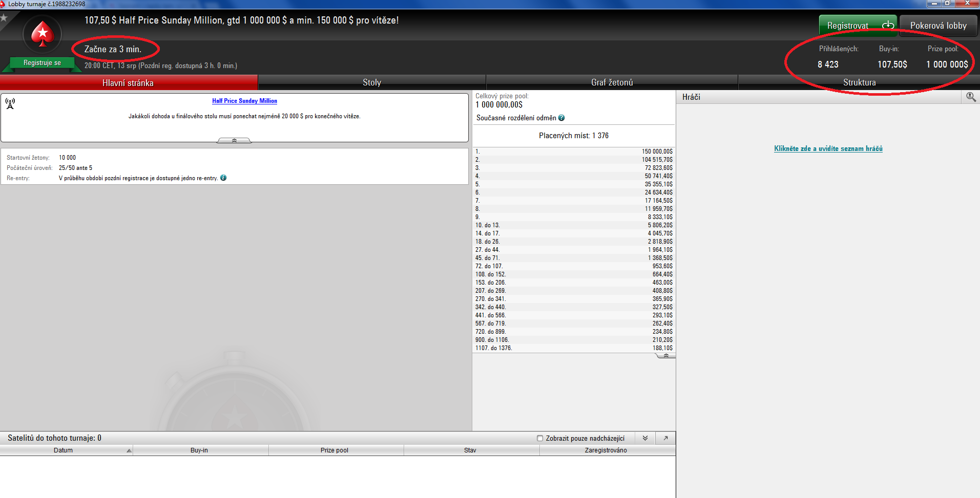Minimize the tournament lobby window
The image size is (980, 498).
click(934, 3)
